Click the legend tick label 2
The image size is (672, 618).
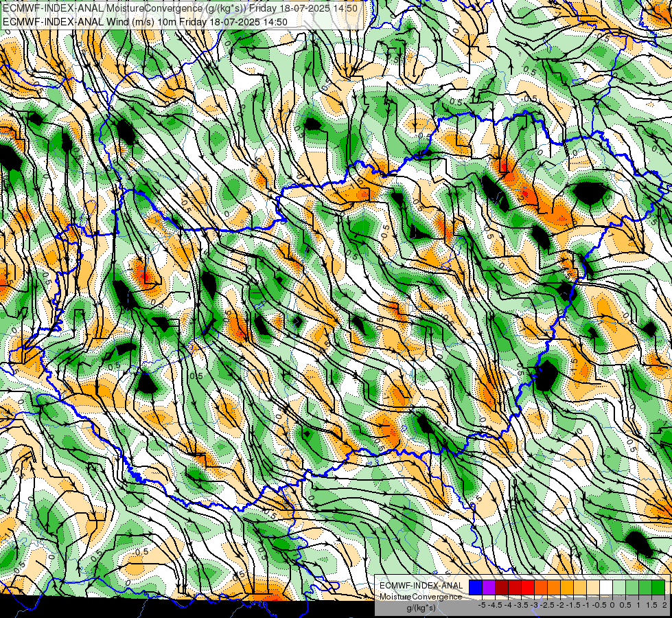coord(664,605)
